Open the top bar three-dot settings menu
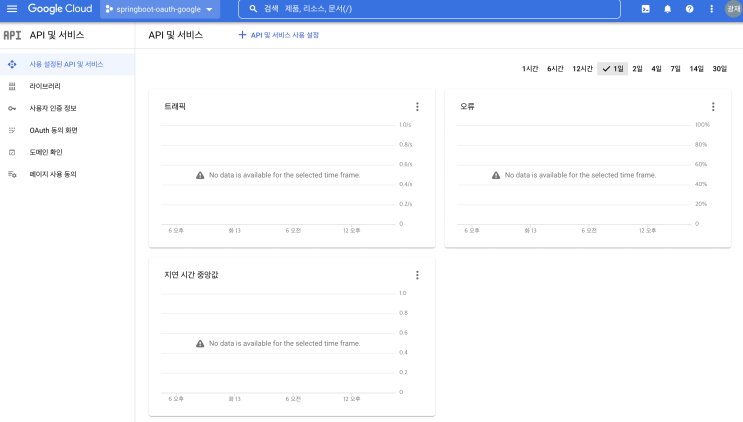The width and height of the screenshot is (743, 422). pos(711,9)
